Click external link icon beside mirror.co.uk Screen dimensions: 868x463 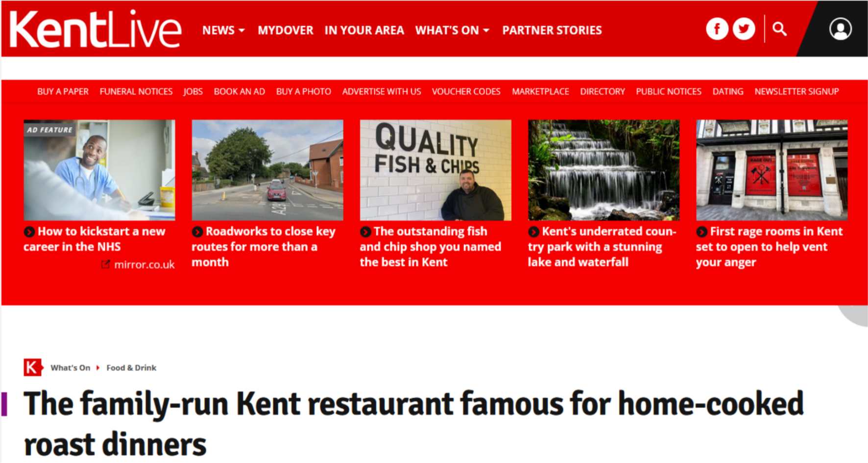[106, 264]
